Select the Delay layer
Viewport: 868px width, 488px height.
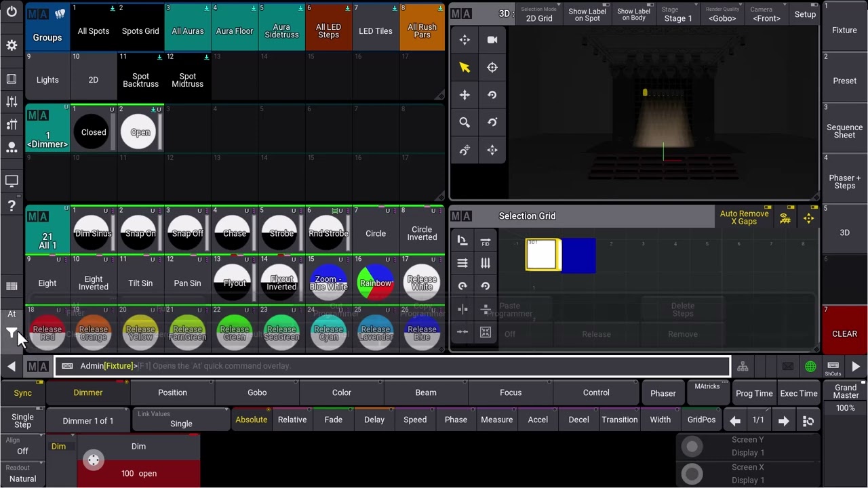pyautogui.click(x=374, y=420)
